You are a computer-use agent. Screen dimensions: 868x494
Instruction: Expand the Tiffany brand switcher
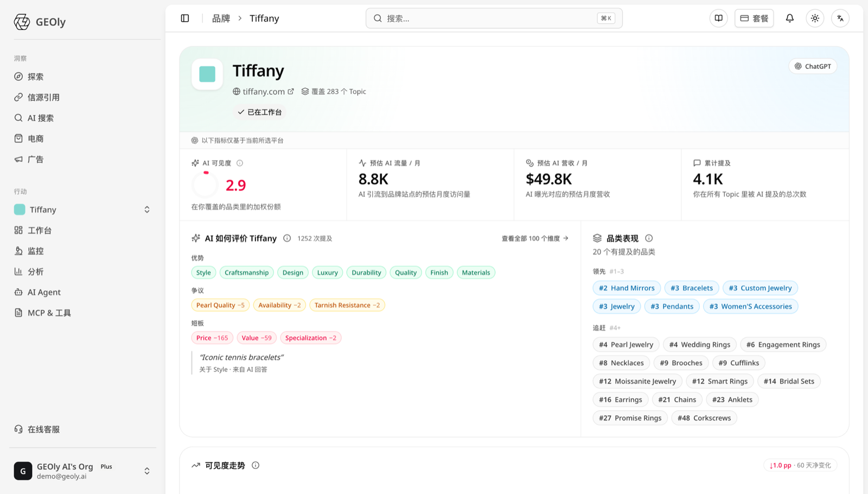pyautogui.click(x=82, y=210)
